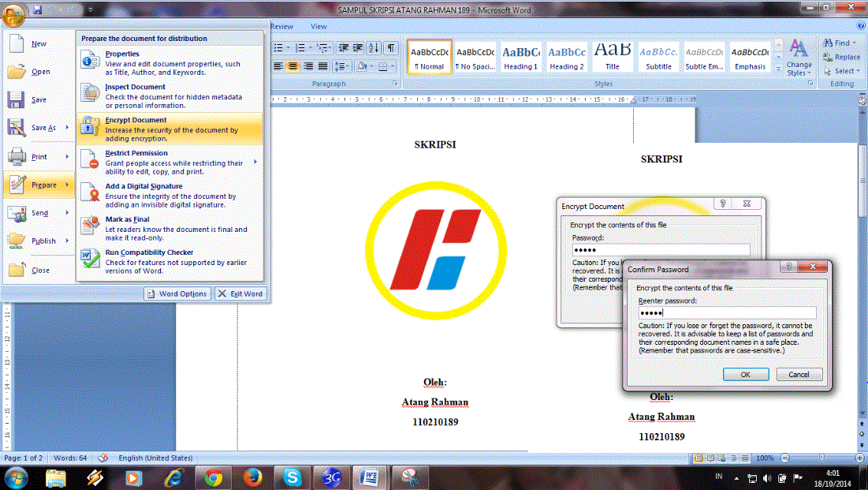Image resolution: width=868 pixels, height=490 pixels.
Task: Click Find in Editing group
Action: pyautogui.click(x=838, y=43)
